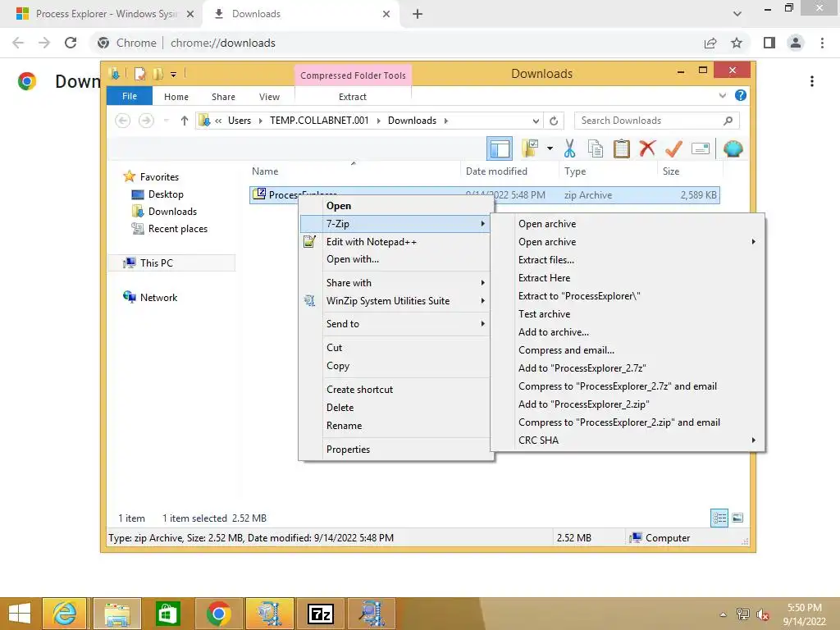The height and width of the screenshot is (630, 840).
Task: Open Chrome profile avatar button
Action: click(x=796, y=43)
